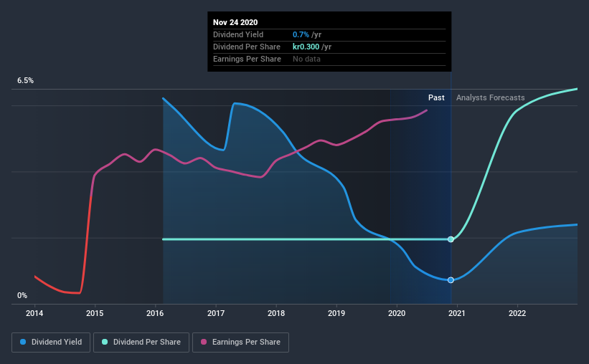The width and height of the screenshot is (589, 364).
Task: Click the Nov 24 2020 tooltip header
Action: click(235, 22)
